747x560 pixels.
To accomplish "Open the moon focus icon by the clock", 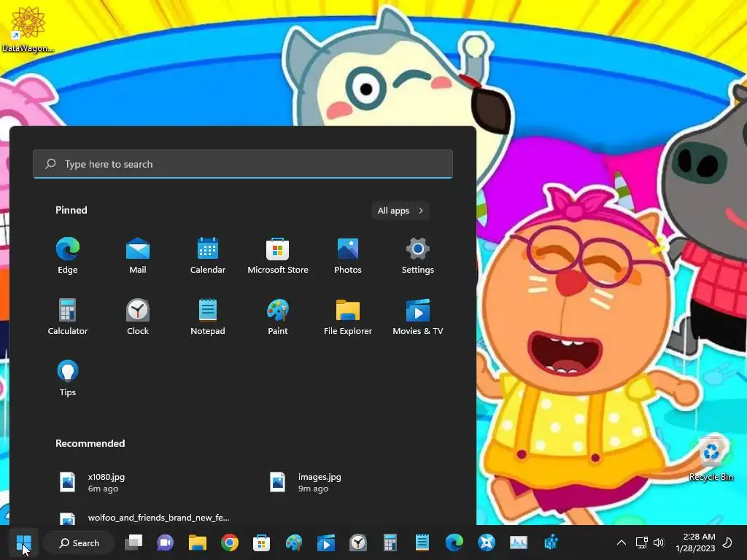I will coord(727,542).
